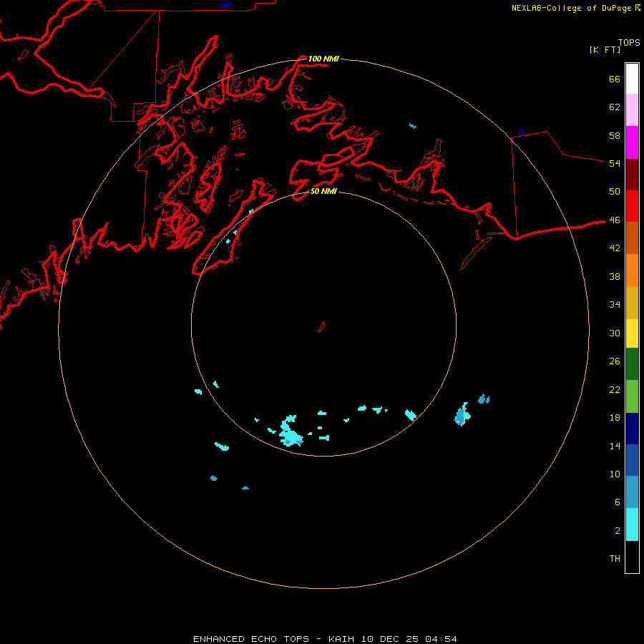Viewport: 644px width, 644px height.
Task: Click the 50 legend scale value
Action: pyautogui.click(x=615, y=192)
